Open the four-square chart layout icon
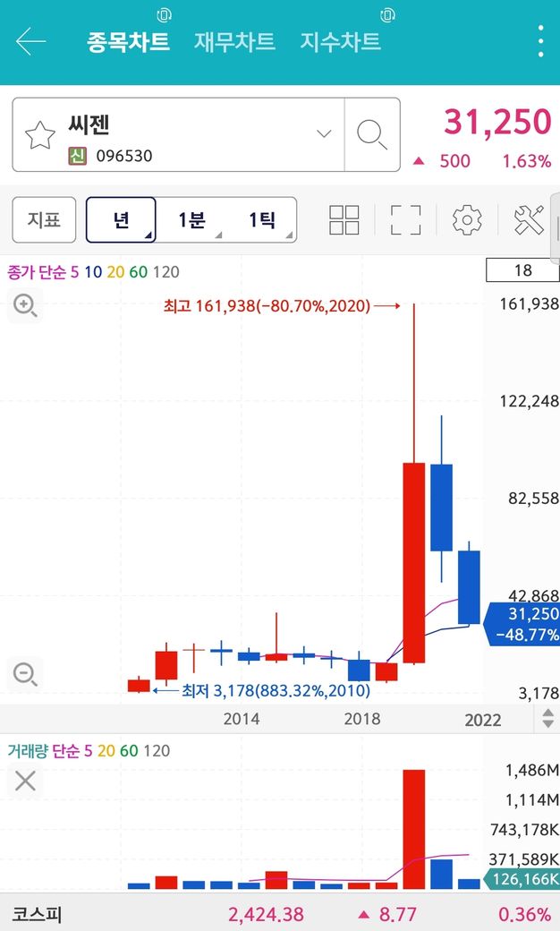The height and width of the screenshot is (931, 560). [x=344, y=219]
